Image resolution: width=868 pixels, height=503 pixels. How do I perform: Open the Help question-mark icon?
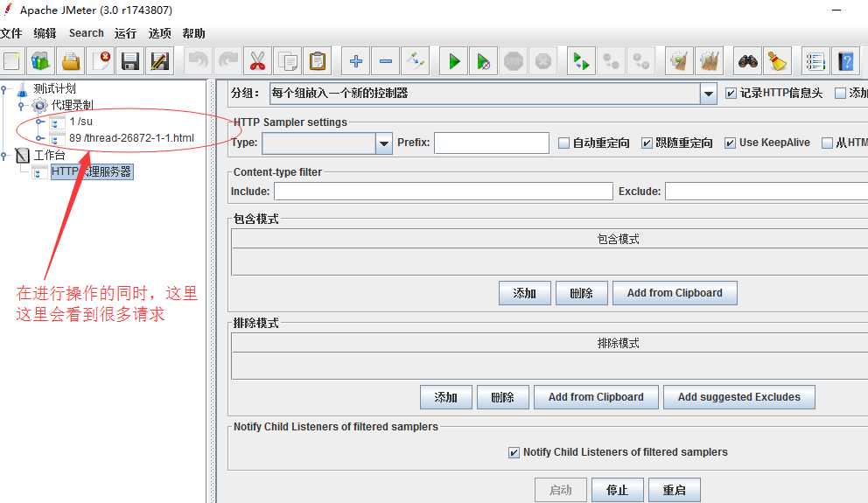846,61
